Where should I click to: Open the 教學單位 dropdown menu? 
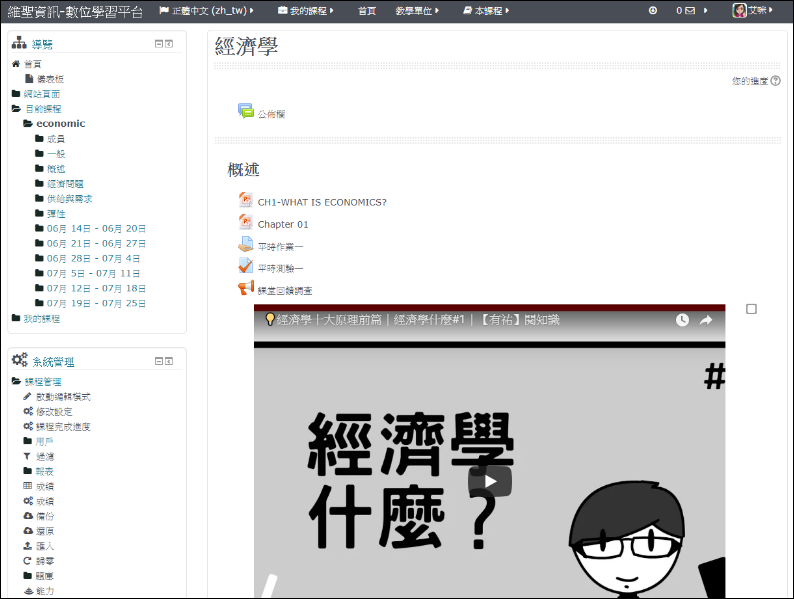coord(417,10)
